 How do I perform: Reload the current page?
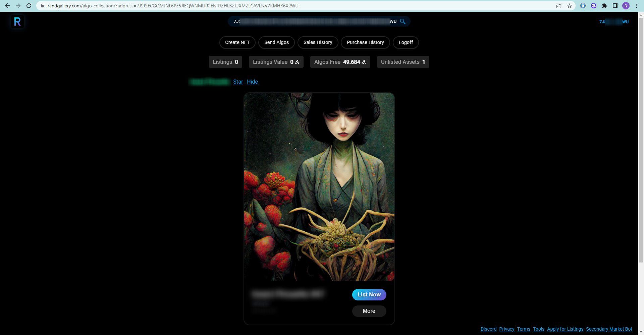pos(29,6)
